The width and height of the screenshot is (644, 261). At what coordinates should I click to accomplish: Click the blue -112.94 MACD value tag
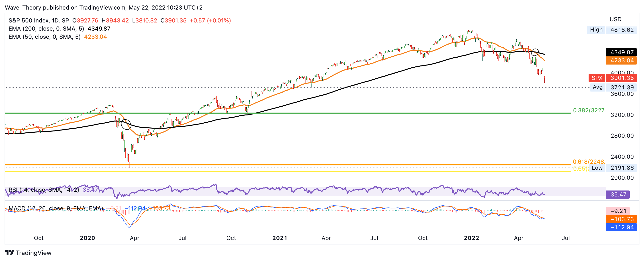pyautogui.click(x=622, y=227)
